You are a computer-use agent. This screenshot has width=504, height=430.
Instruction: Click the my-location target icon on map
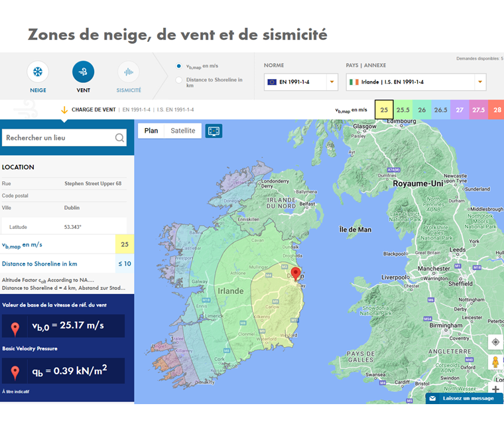pyautogui.click(x=495, y=342)
